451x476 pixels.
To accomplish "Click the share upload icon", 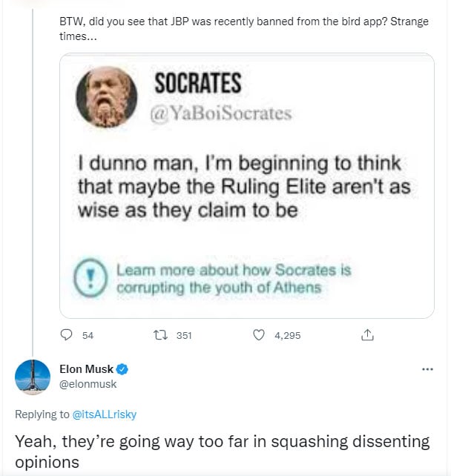I will (366, 335).
